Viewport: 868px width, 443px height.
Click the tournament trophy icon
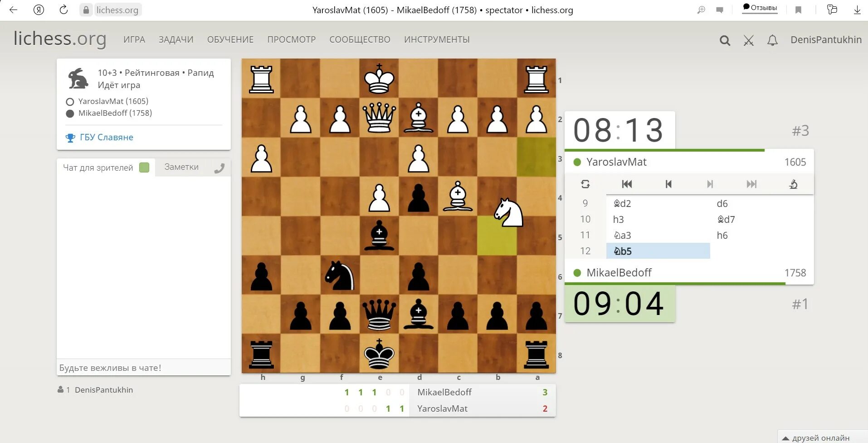[x=70, y=138]
